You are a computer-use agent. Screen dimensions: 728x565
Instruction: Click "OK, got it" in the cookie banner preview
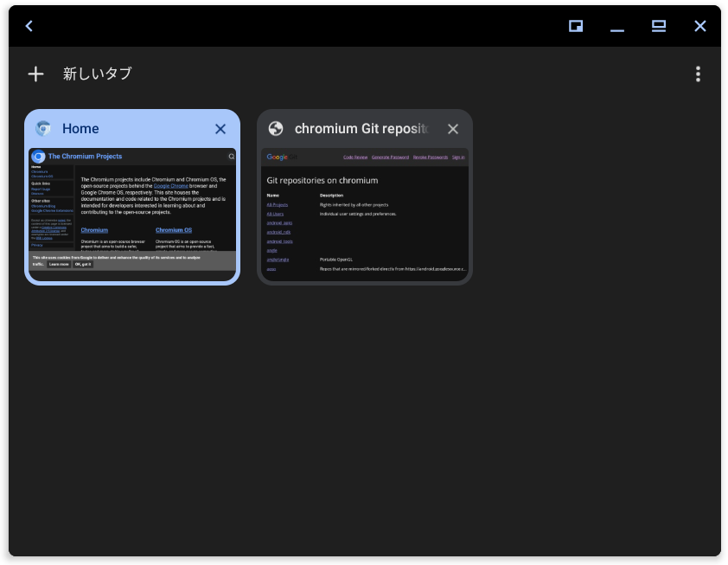(x=83, y=264)
